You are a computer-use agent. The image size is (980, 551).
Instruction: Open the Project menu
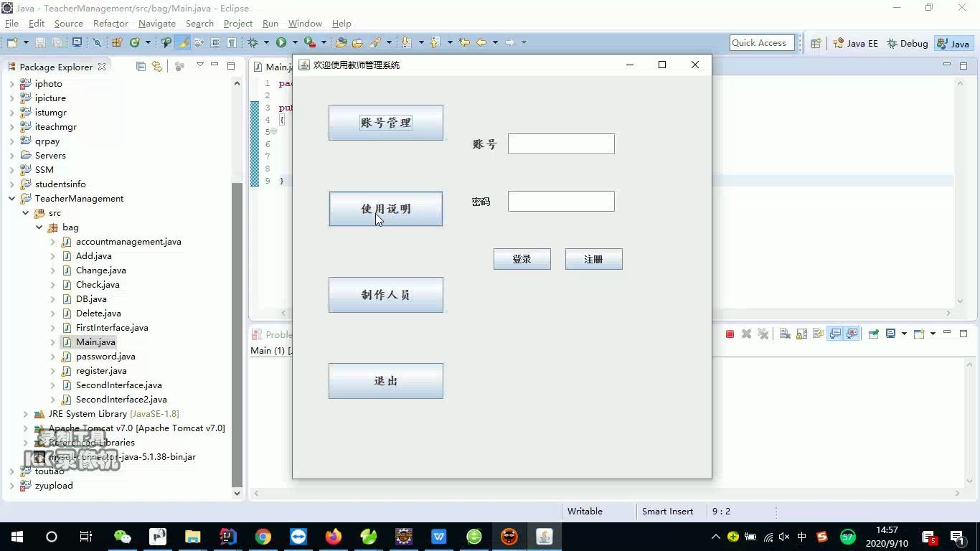(x=237, y=23)
